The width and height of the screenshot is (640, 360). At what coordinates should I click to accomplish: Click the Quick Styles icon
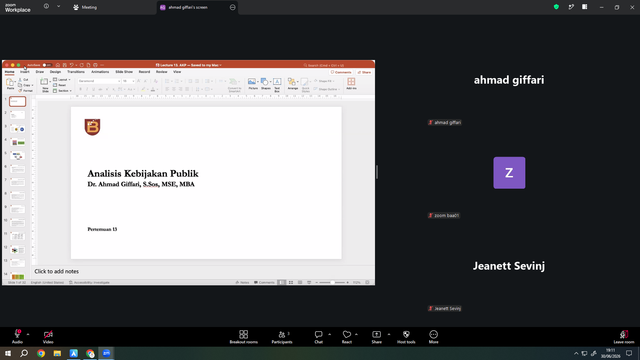[x=305, y=82]
